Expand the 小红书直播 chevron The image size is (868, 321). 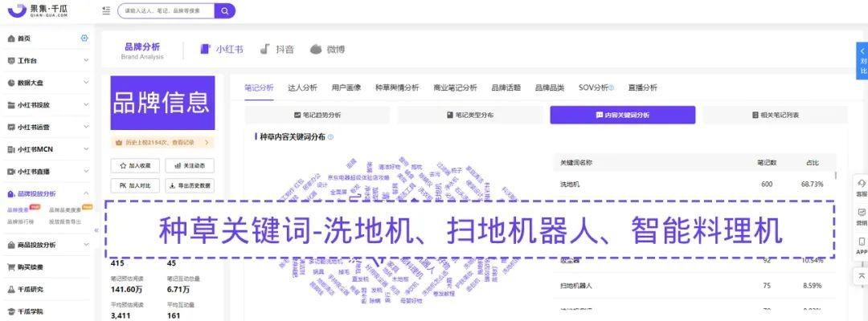pos(86,171)
